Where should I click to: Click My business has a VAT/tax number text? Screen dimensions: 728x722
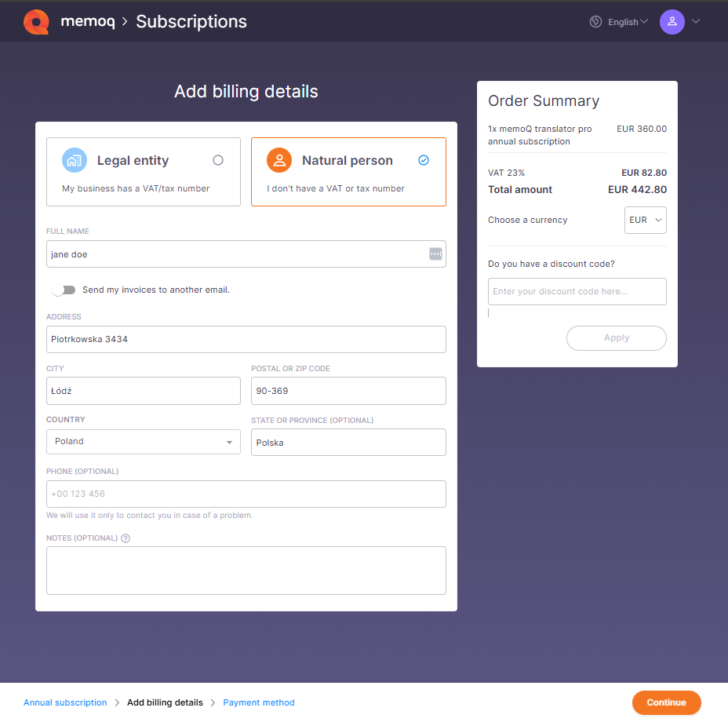pos(136,188)
